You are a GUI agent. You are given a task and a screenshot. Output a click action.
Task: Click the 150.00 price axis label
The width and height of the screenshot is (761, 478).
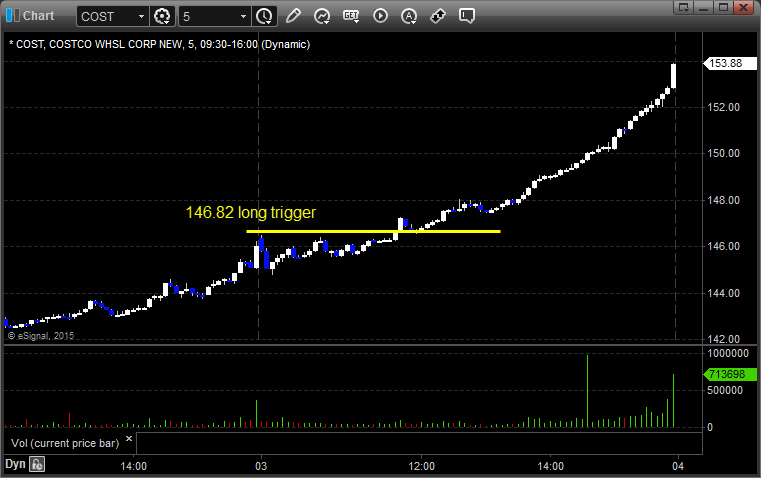click(724, 153)
